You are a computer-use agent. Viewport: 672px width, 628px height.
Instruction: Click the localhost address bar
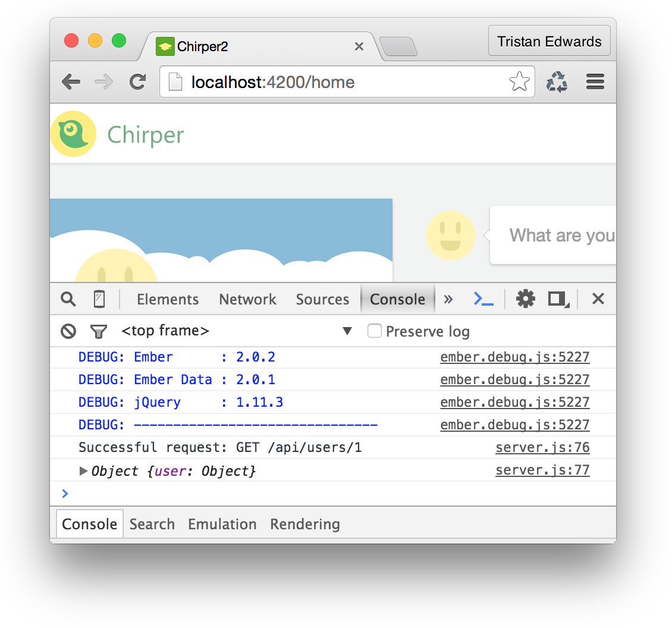pyautogui.click(x=333, y=82)
